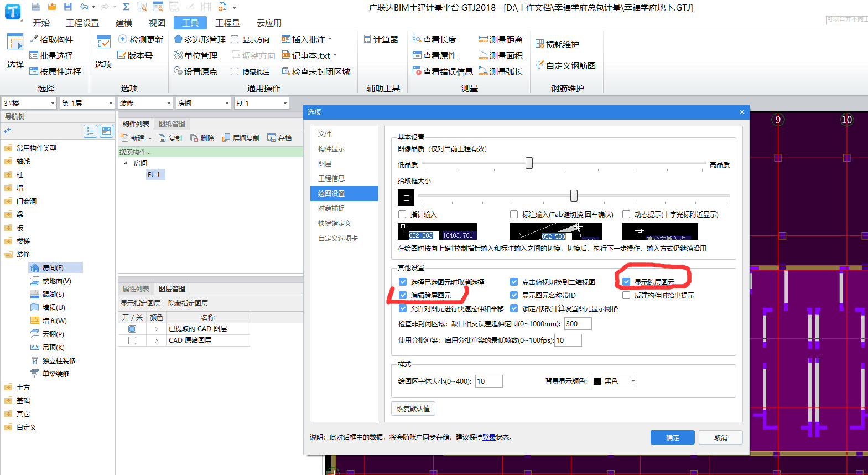Image resolution: width=868 pixels, height=475 pixels.
Task: Toggle 显示方向 checkbox in ribbon
Action: tap(235, 39)
